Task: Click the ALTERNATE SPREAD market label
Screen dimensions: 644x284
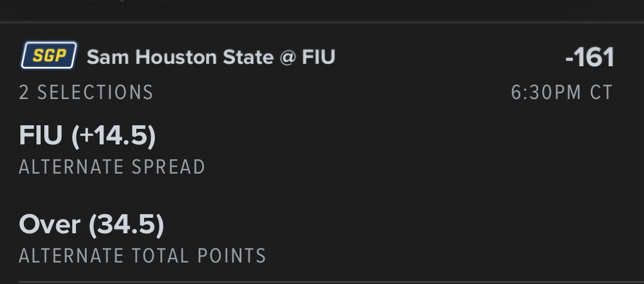Action: click(112, 167)
